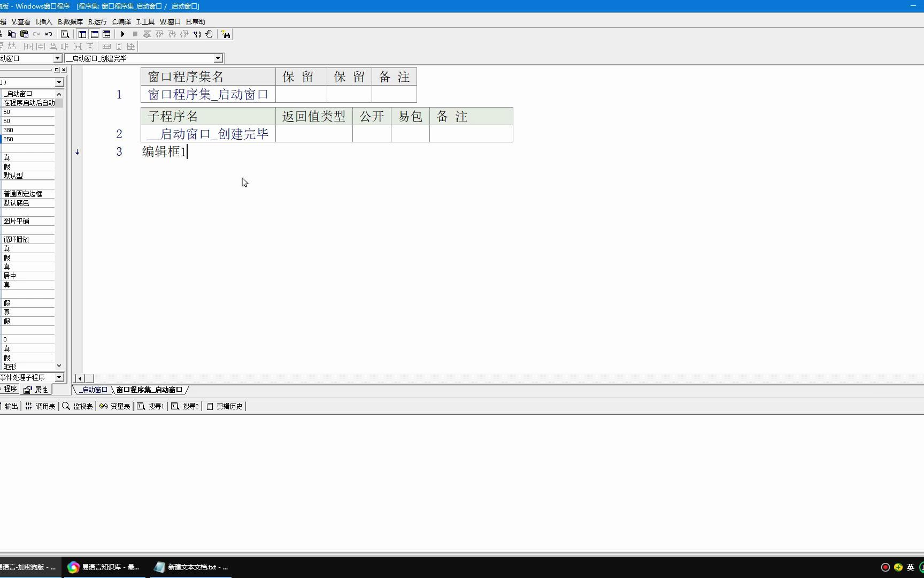Open the Find magnifier toolbar icon

pyautogui.click(x=65, y=34)
